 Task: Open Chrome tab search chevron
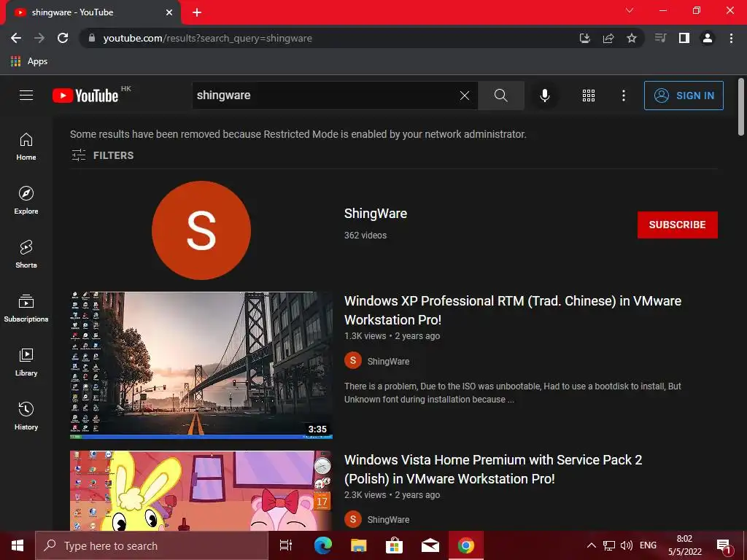tap(630, 10)
